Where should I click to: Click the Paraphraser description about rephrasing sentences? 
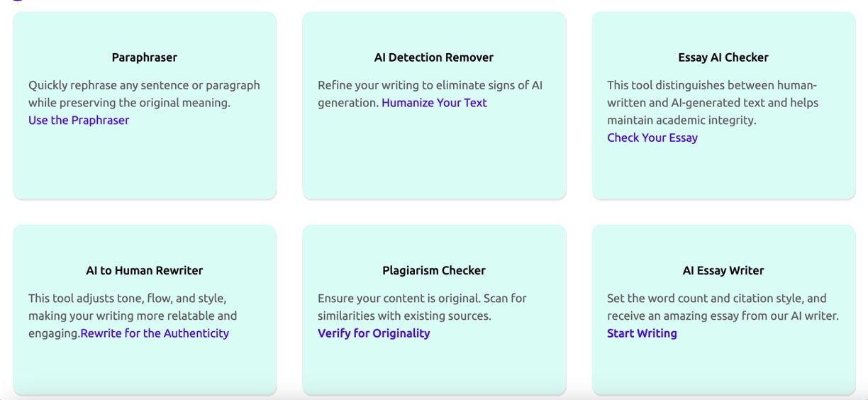click(144, 94)
